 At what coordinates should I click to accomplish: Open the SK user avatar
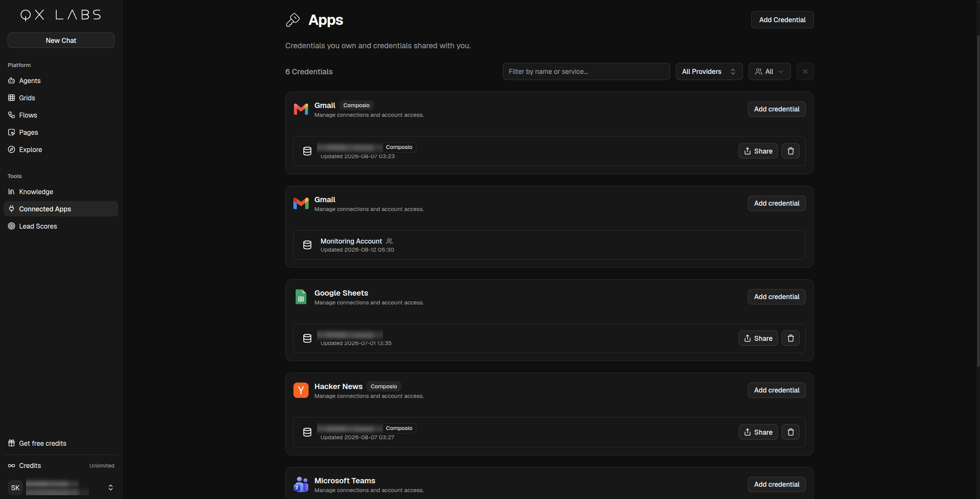point(15,488)
